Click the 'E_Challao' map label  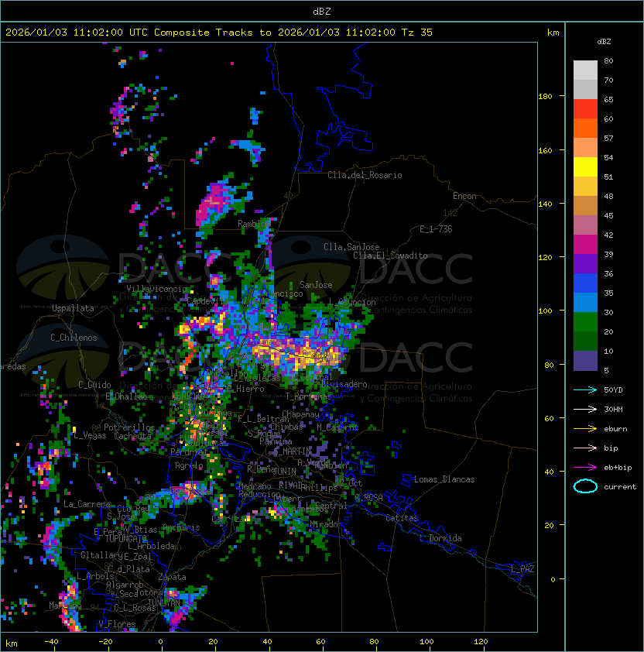pyautogui.click(x=126, y=396)
